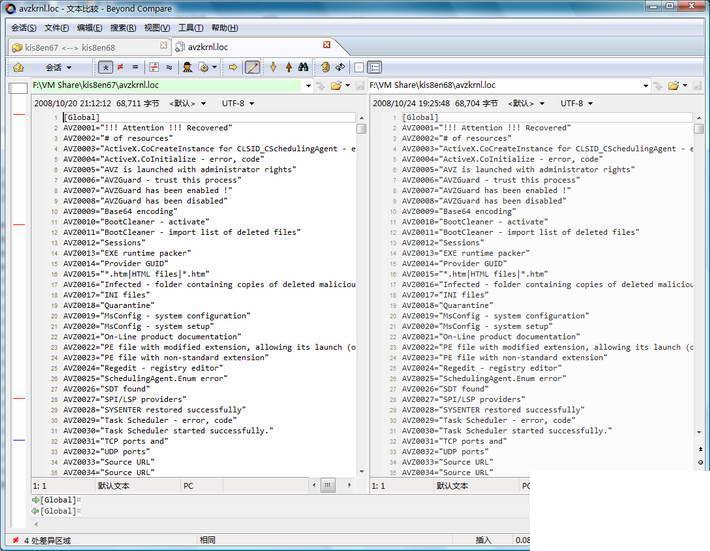
Task: Click left pane line AVZ0018="Quarantine"
Action: click(x=109, y=305)
